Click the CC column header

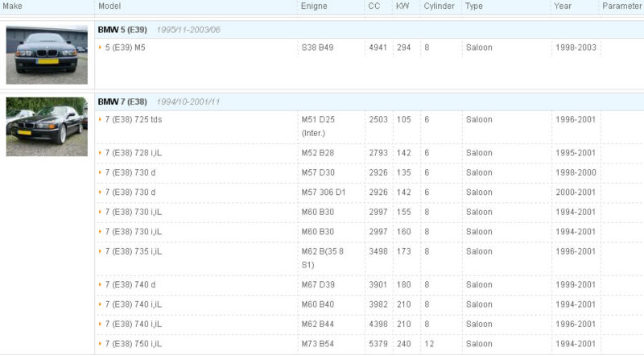tap(374, 6)
